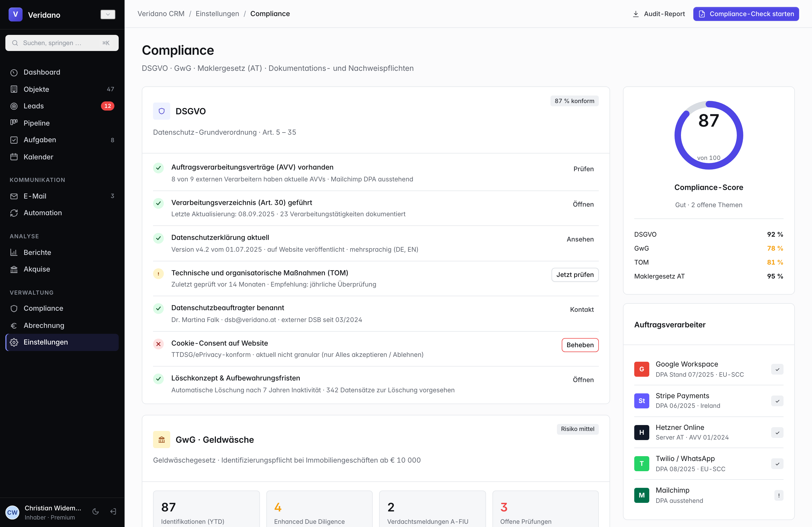This screenshot has height=527, width=812.
Task: Click green check icon beside AVV vorhanden
Action: [158, 168]
